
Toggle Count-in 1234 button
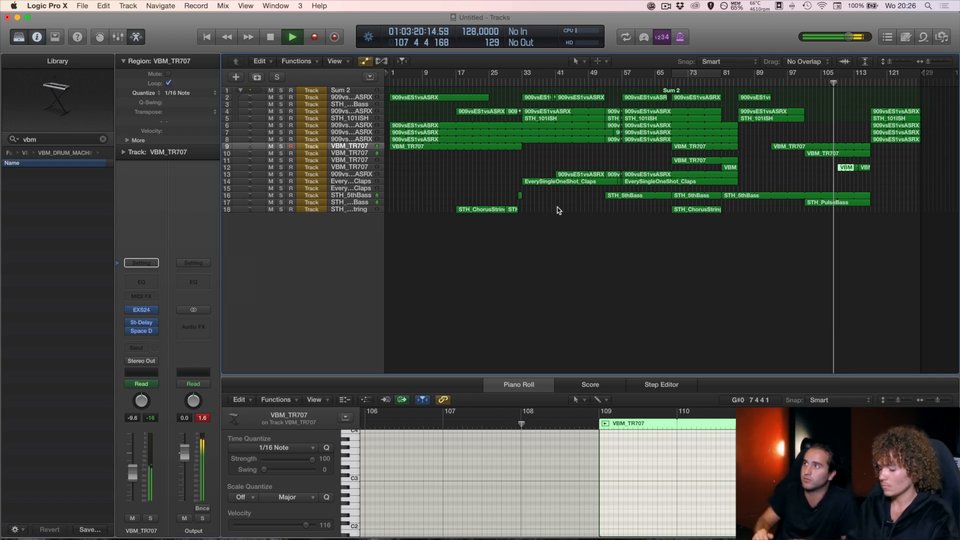click(662, 37)
